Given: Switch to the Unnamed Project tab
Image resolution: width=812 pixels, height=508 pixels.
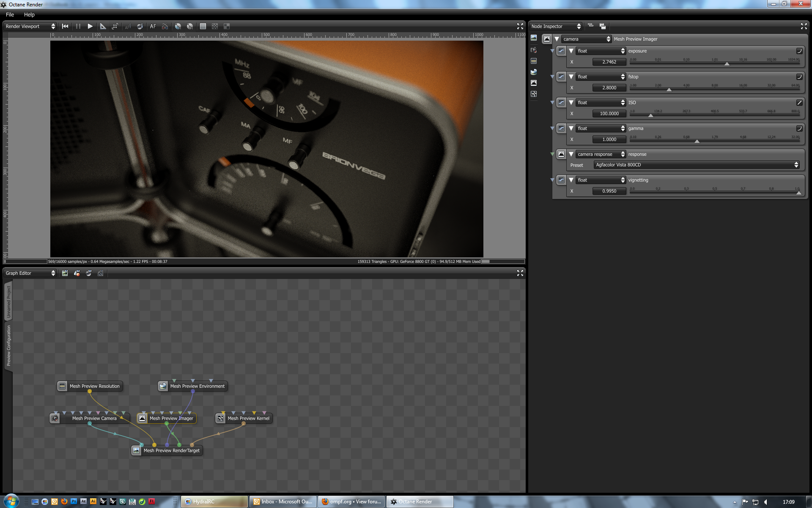Looking at the screenshot, I should tap(8, 302).
